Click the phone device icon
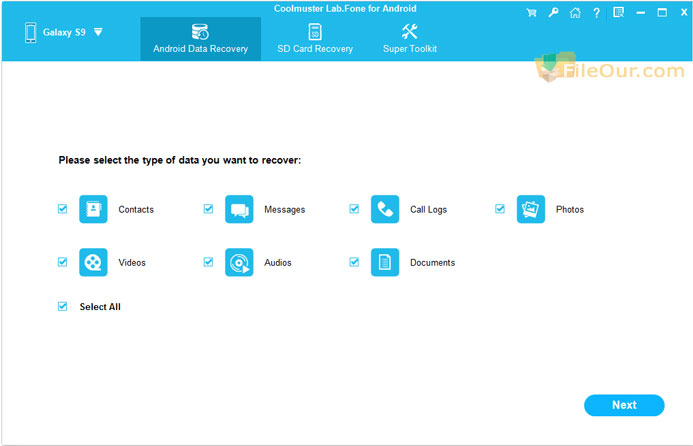693x446 pixels. coord(30,32)
